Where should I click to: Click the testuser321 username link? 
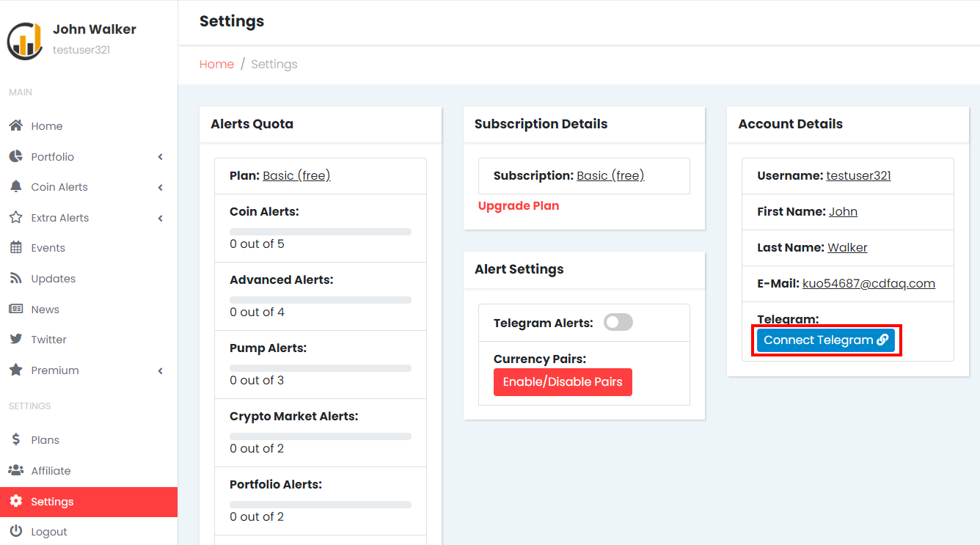[858, 175]
